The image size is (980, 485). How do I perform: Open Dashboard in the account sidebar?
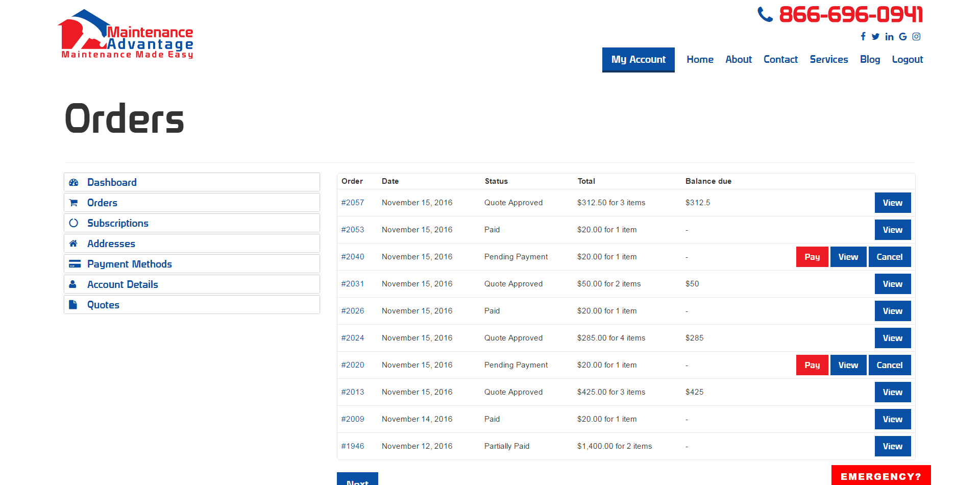(x=192, y=182)
